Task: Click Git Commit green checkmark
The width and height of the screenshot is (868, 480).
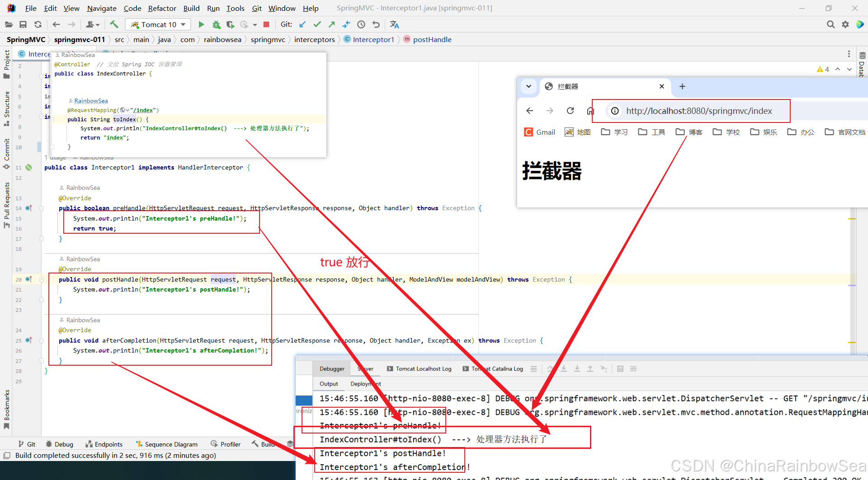Action: coord(317,24)
